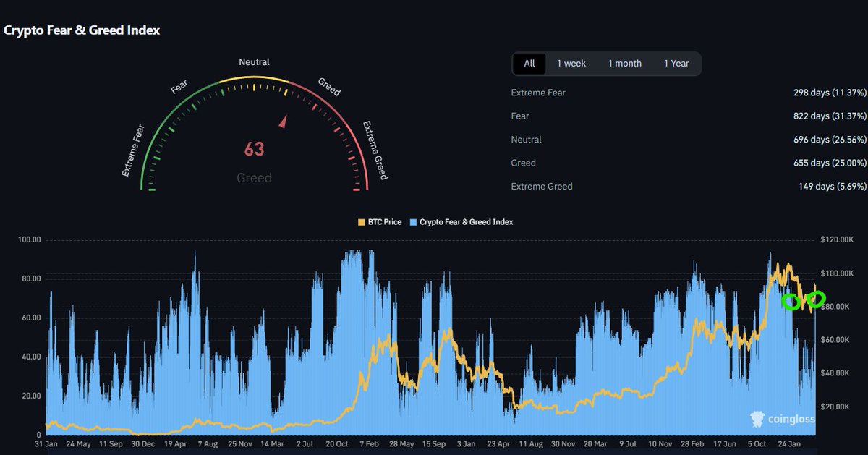
Task: Click the 696 days (26.56%) value
Action: tap(830, 139)
